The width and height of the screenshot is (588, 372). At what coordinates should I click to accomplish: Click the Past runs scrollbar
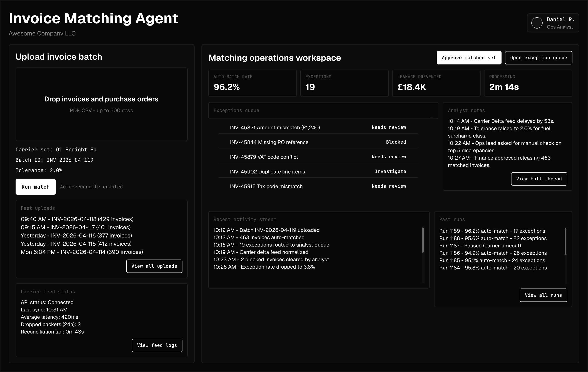565,242
